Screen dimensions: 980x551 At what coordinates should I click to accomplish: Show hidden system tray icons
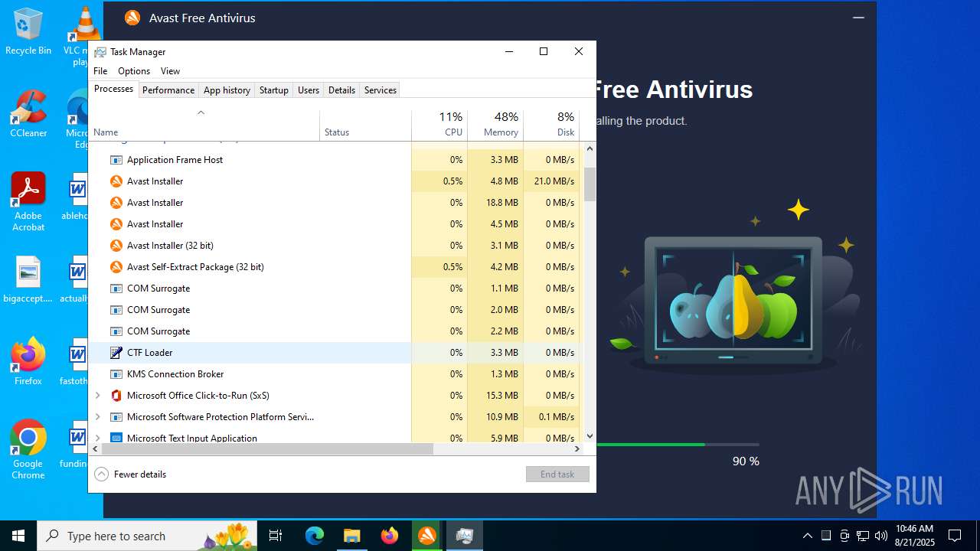(x=807, y=536)
